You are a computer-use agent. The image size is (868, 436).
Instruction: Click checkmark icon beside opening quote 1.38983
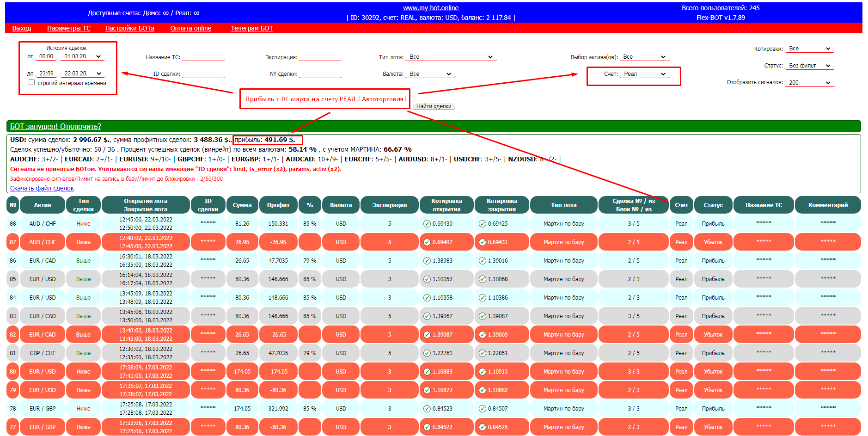point(427,261)
